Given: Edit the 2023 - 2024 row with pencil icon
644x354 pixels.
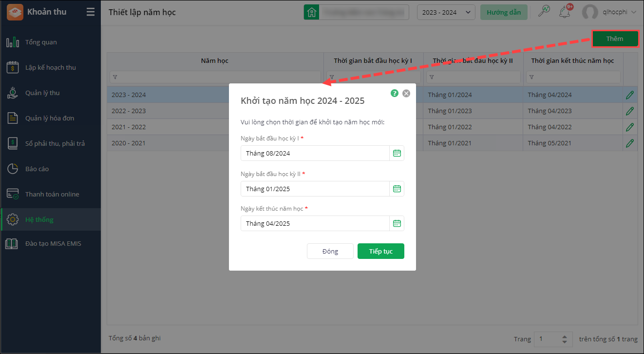Looking at the screenshot, I should [630, 95].
